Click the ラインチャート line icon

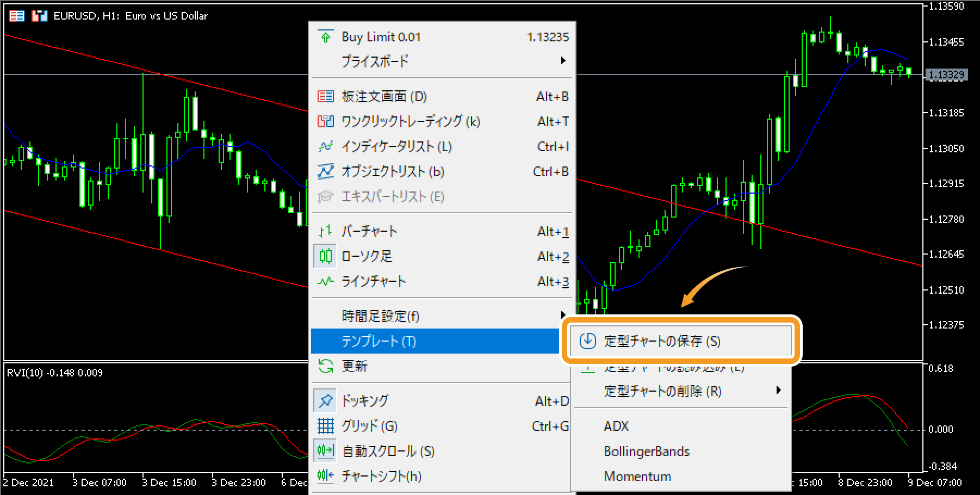coord(326,281)
